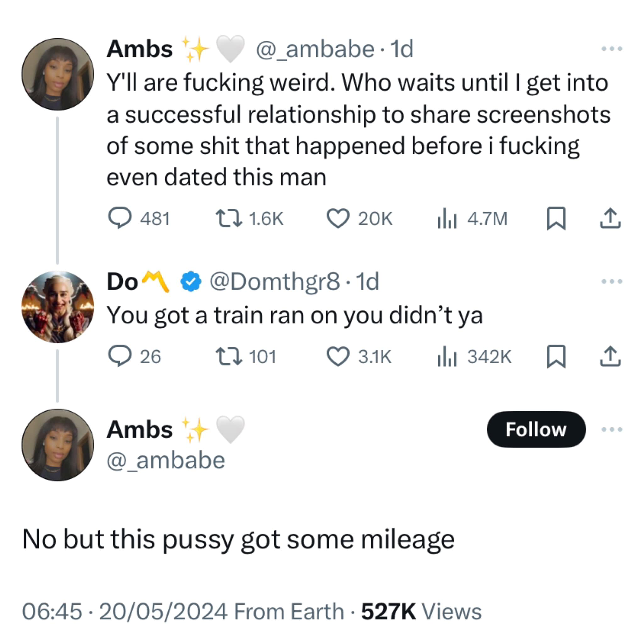Screen dimensions: 644x644
Task: Repost the Domthgr8 tweet with 101 reposts
Action: (229, 356)
